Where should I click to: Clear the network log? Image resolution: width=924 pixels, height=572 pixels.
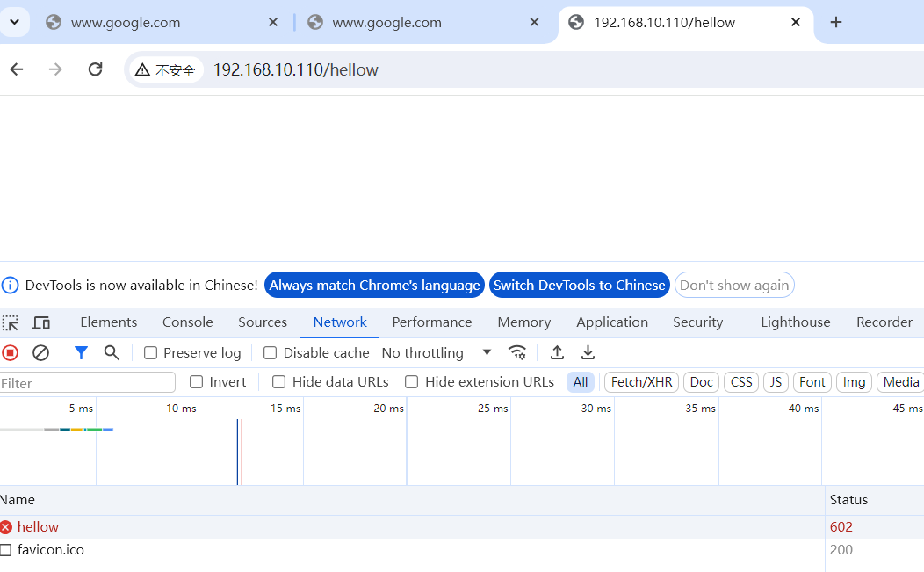coord(40,352)
